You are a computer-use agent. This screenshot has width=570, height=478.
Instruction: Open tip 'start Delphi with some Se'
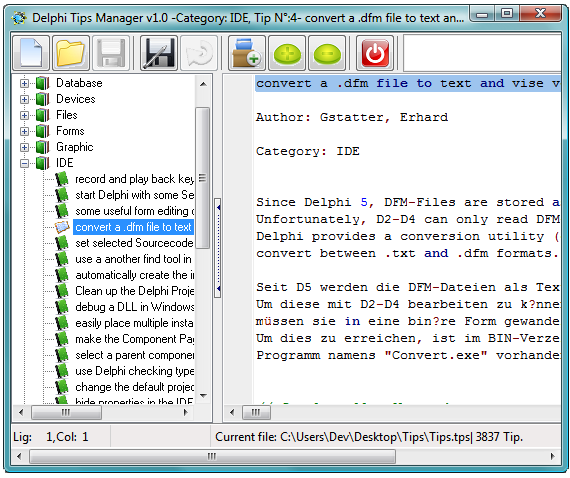click(135, 195)
